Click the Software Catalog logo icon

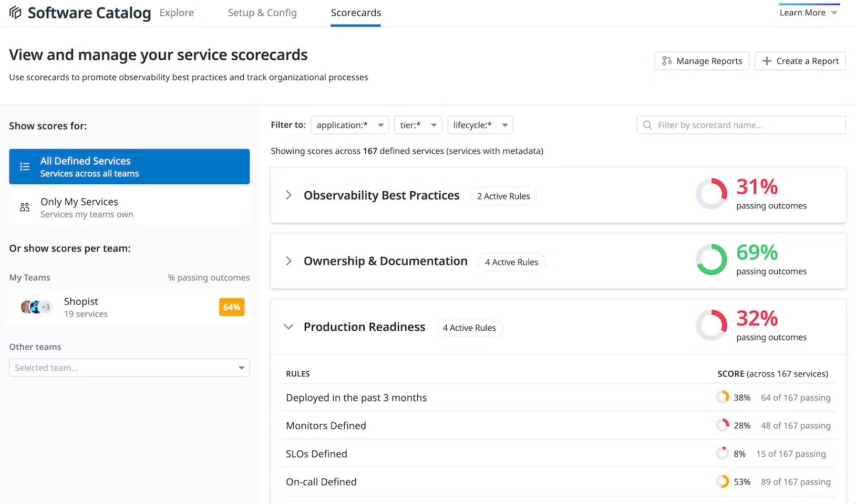(15, 13)
